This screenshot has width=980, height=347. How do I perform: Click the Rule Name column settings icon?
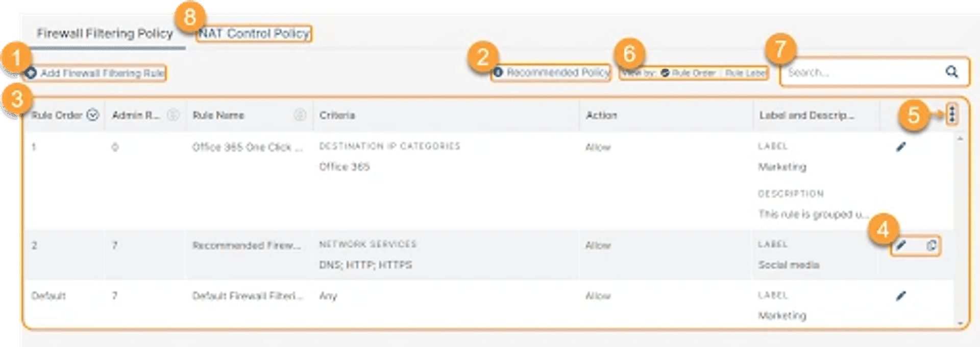pos(300,115)
